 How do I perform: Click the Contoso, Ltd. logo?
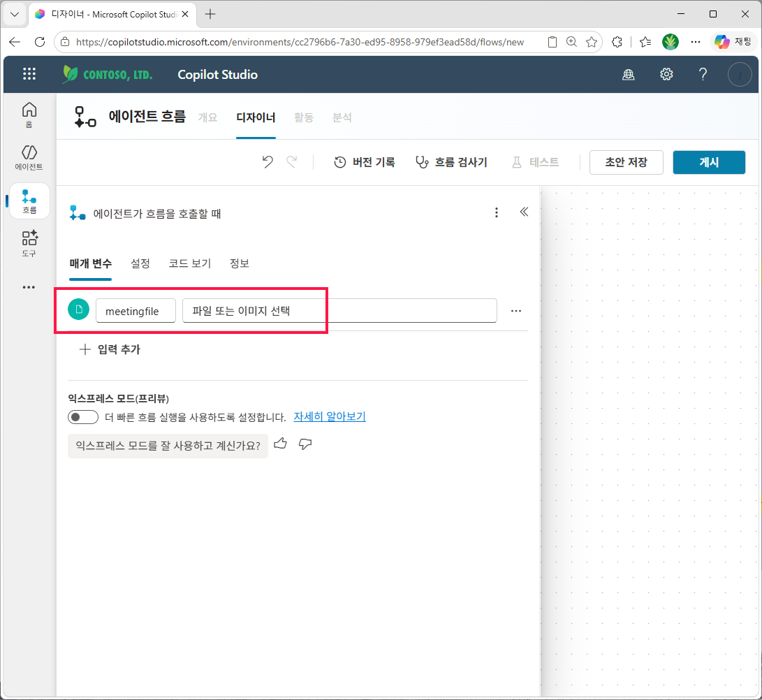click(x=108, y=74)
